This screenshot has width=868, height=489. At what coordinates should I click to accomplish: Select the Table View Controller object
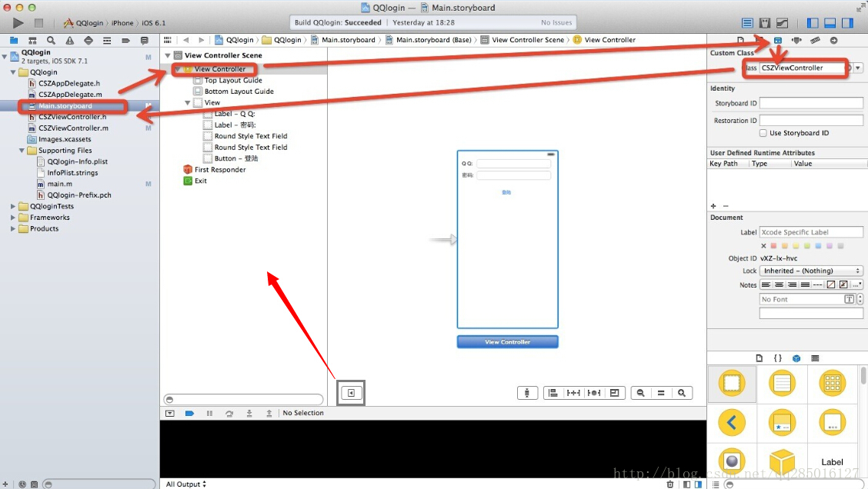point(782,384)
